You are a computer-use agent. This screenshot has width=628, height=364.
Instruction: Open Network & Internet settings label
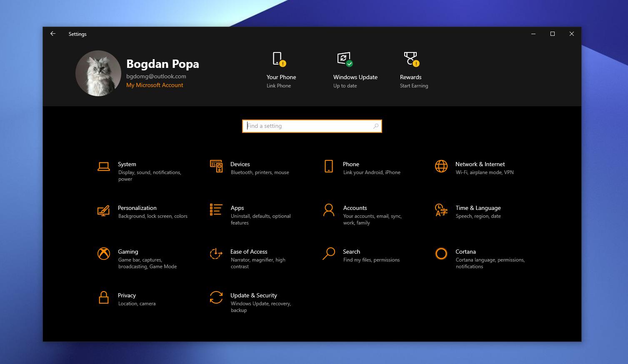(x=480, y=164)
